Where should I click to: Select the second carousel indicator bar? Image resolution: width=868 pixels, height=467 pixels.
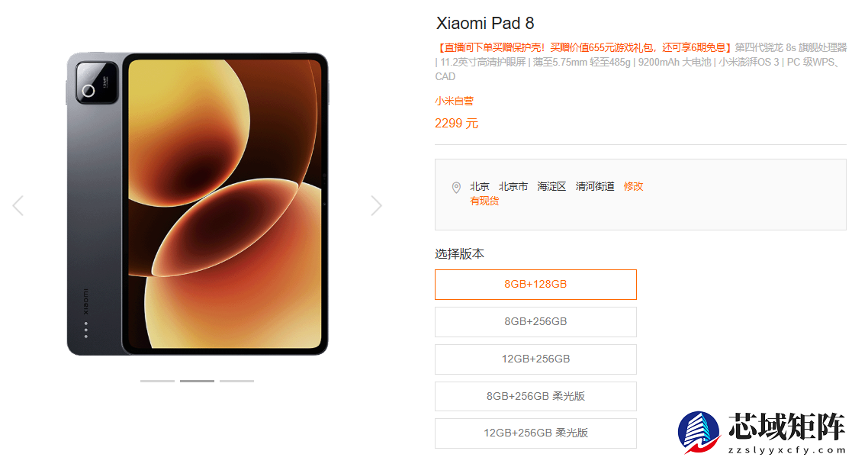[197, 381]
